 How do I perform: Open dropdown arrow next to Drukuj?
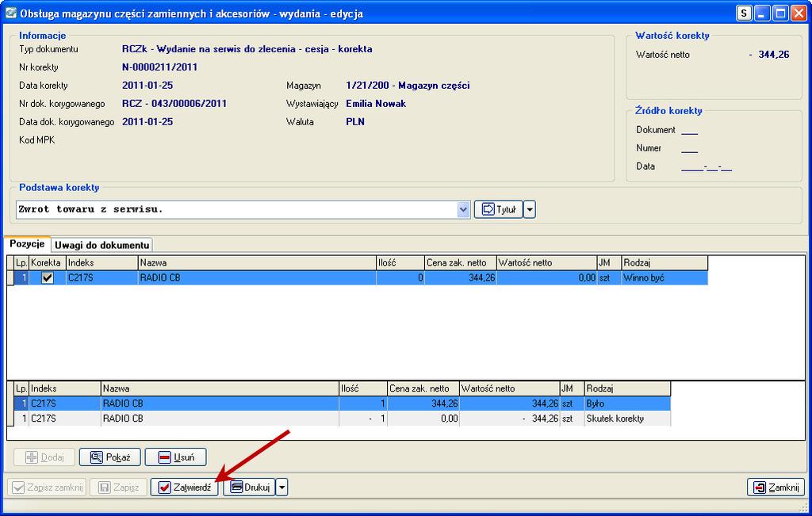pos(282,487)
